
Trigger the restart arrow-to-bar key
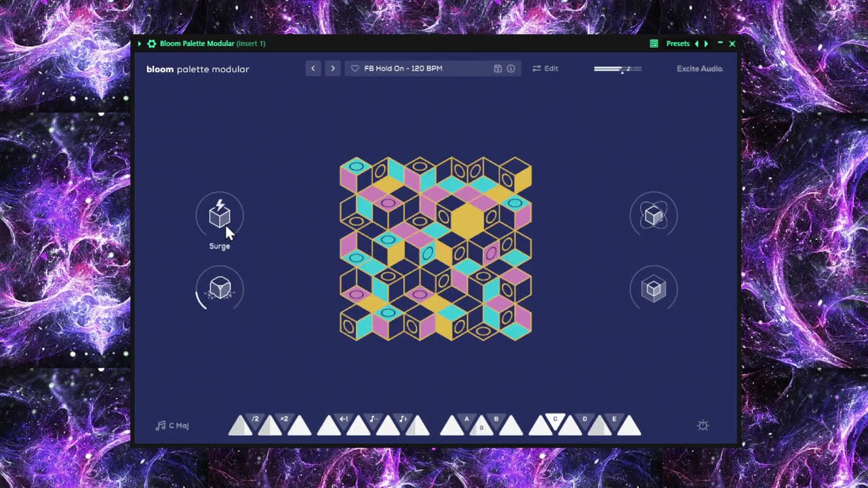point(344,420)
